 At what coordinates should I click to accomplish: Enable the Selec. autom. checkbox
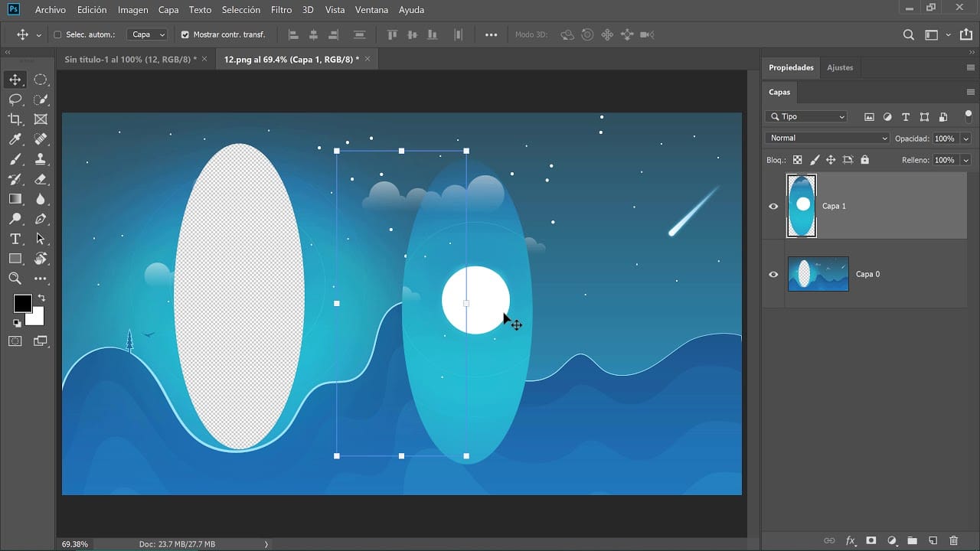pos(57,34)
